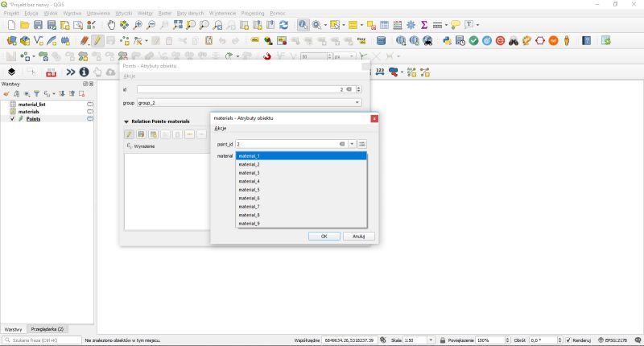644x346 pixels.
Task: Save child layer edits in relation toolbar
Action: [142, 134]
